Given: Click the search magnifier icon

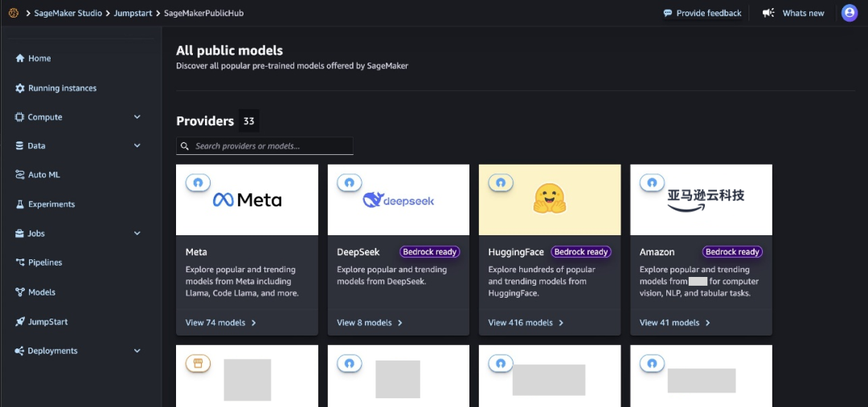Looking at the screenshot, I should pyautogui.click(x=185, y=146).
